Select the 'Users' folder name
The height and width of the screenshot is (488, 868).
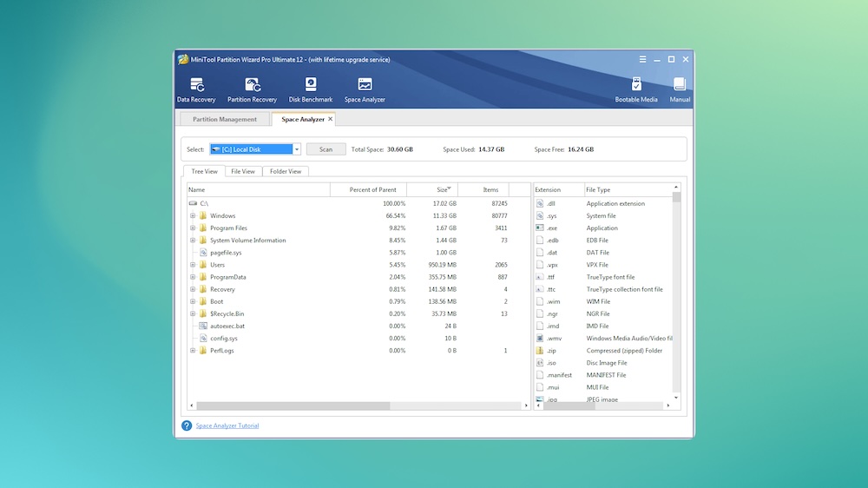pos(218,265)
